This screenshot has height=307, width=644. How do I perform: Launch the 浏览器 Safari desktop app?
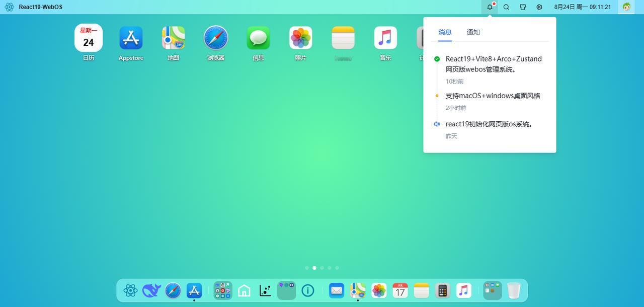(x=216, y=38)
